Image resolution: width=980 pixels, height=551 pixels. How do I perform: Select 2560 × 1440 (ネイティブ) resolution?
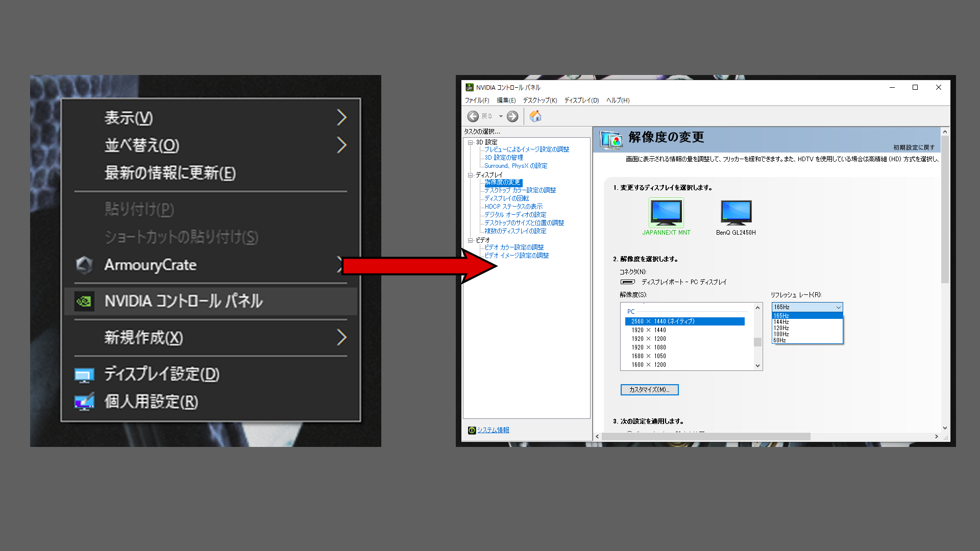click(x=685, y=321)
